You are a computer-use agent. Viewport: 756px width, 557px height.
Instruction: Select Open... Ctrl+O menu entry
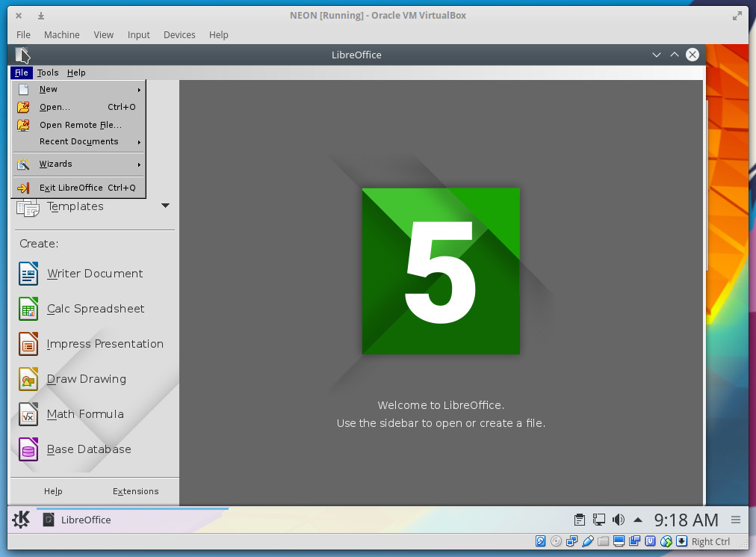tap(78, 107)
